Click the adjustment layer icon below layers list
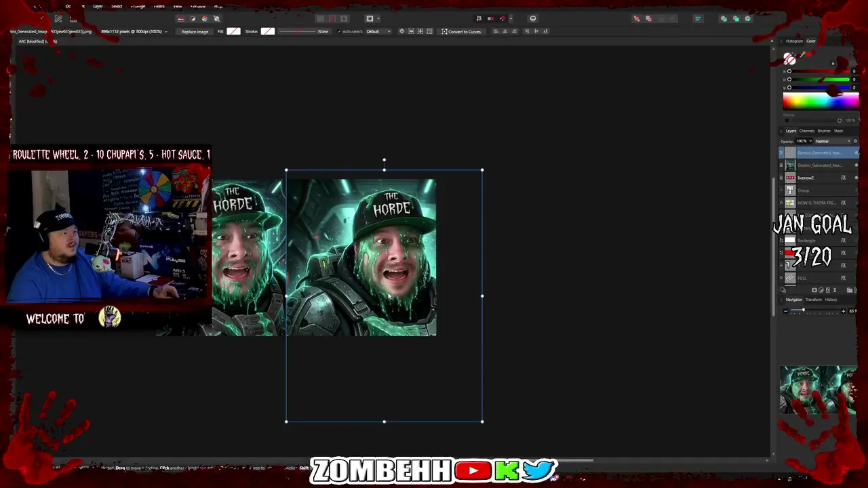868x488 pixels. (x=821, y=290)
